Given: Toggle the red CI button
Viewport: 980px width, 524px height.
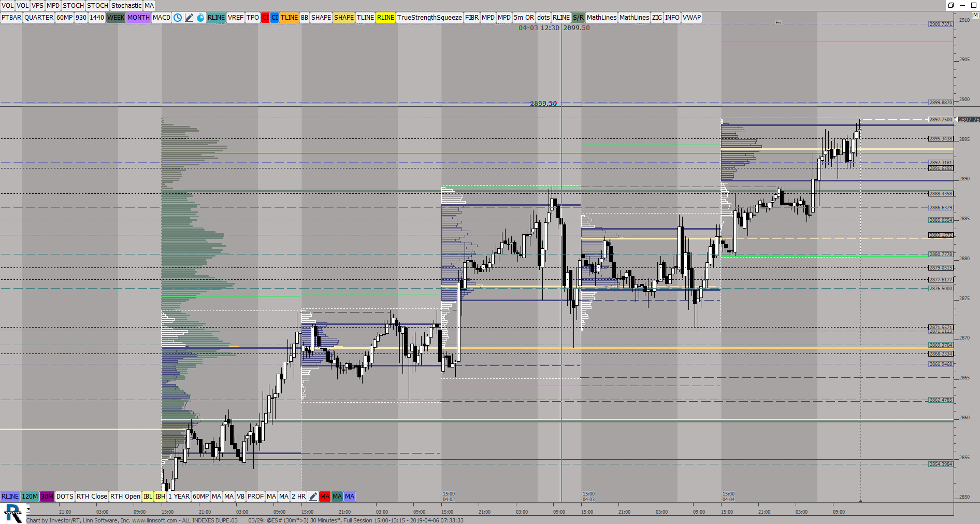Looking at the screenshot, I should tap(265, 18).
